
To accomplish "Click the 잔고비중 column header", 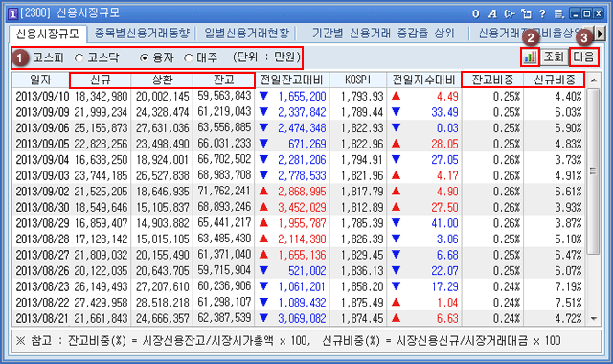I will click(492, 80).
